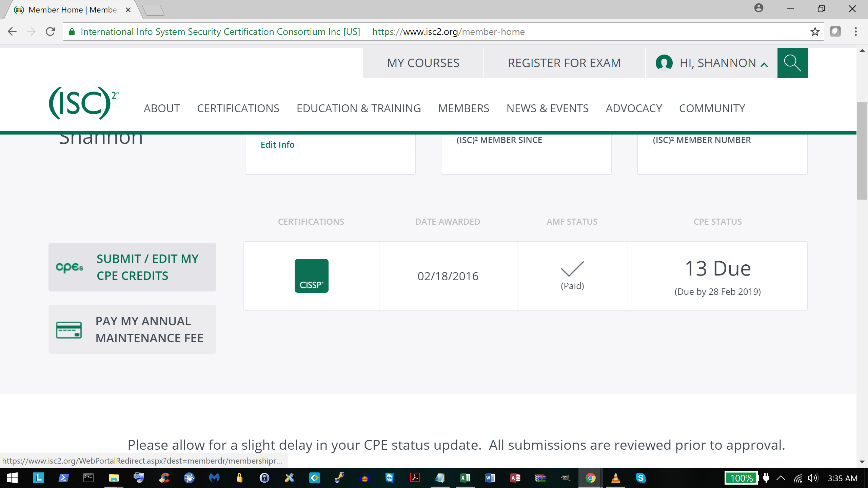
Task: Open the CERTIFICATIONS navigation menu
Action: coord(238,108)
